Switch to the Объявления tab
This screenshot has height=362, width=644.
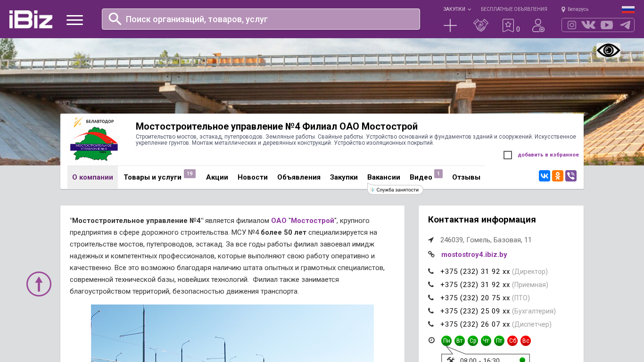[299, 177]
